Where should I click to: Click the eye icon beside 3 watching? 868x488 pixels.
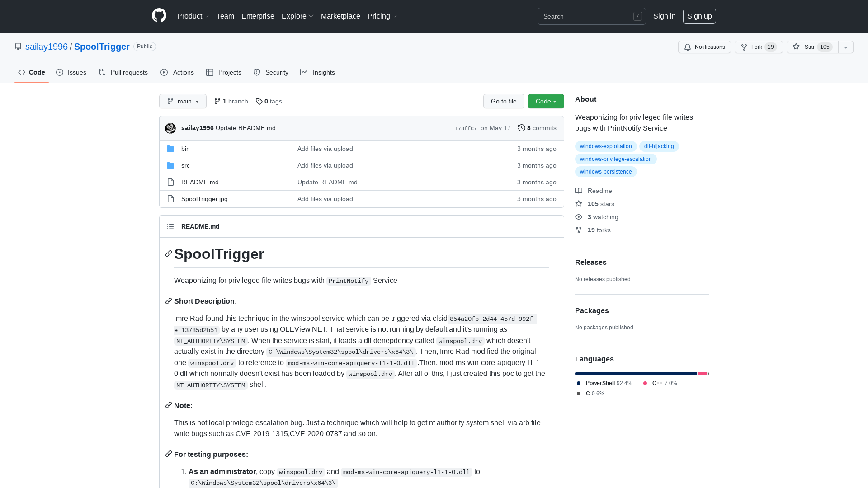[579, 217]
